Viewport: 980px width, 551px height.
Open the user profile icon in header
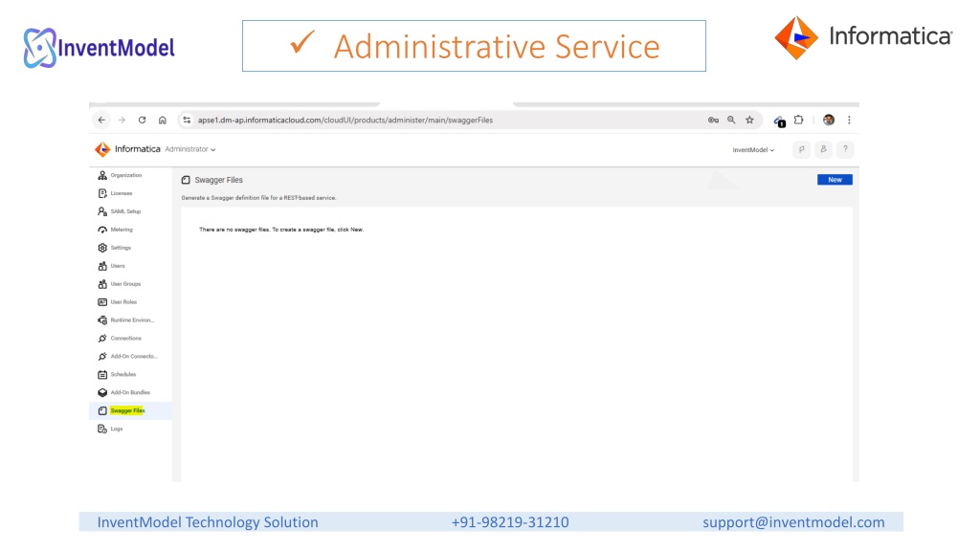tap(824, 149)
